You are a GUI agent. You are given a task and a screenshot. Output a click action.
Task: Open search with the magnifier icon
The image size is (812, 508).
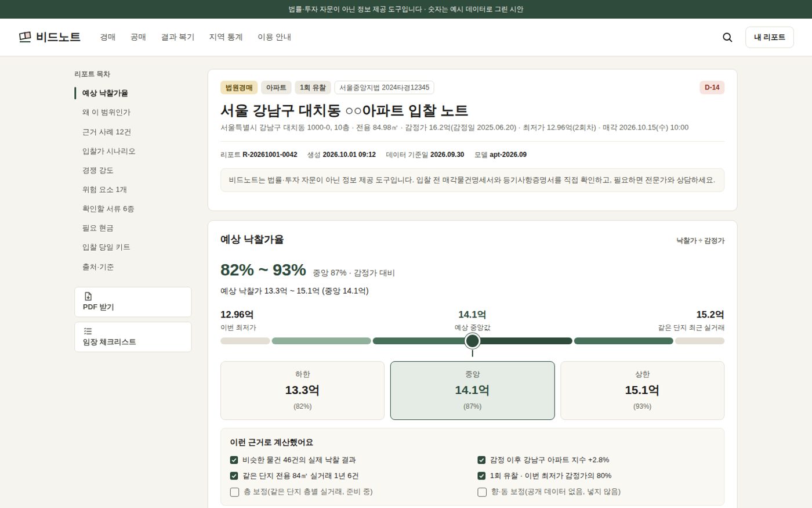[x=727, y=37]
